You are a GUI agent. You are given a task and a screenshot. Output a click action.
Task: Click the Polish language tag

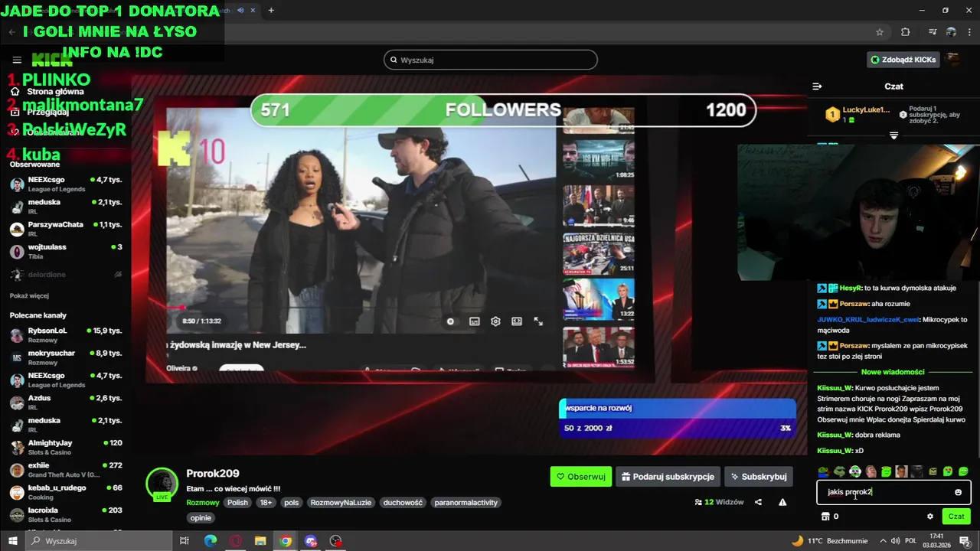pyautogui.click(x=237, y=503)
